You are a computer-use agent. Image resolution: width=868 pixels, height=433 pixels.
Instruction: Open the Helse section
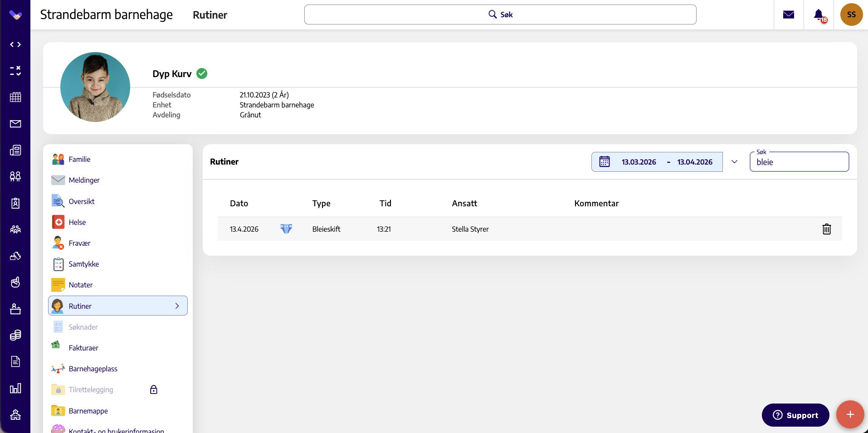(77, 222)
